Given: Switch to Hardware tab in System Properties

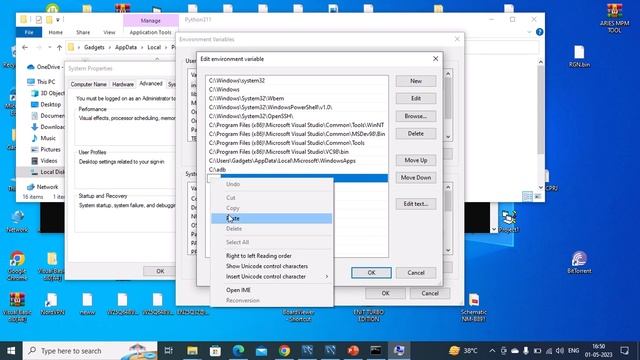Looking at the screenshot, I should tap(123, 84).
